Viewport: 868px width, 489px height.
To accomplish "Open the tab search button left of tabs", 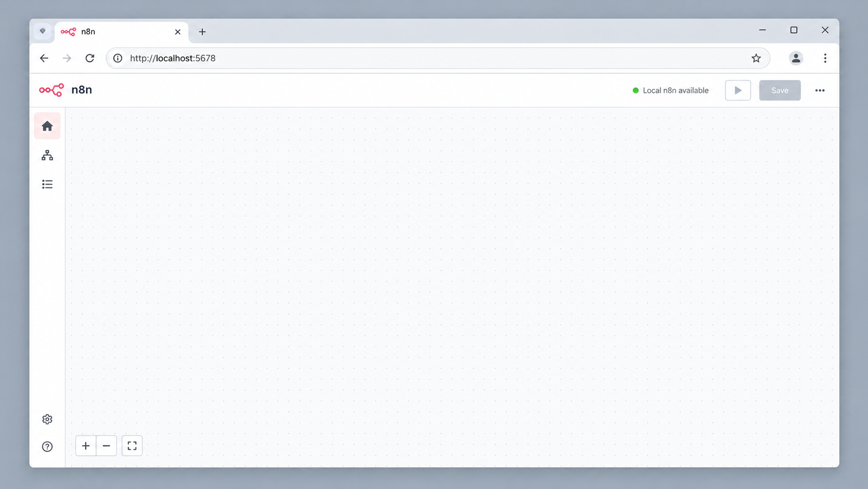I will click(x=43, y=31).
